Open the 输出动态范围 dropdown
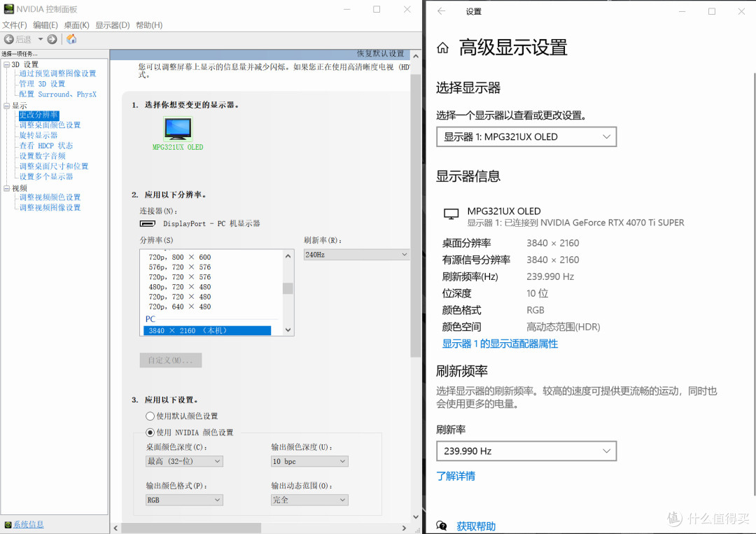Image resolution: width=756 pixels, height=534 pixels. click(x=309, y=500)
